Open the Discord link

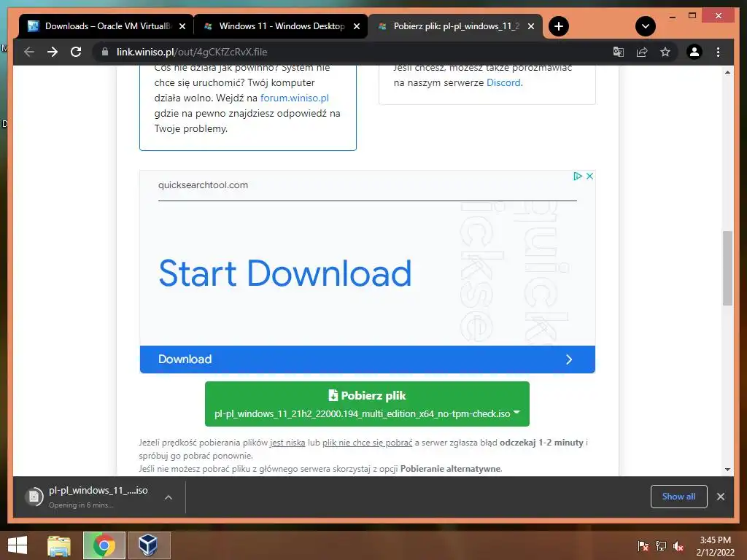tap(503, 83)
